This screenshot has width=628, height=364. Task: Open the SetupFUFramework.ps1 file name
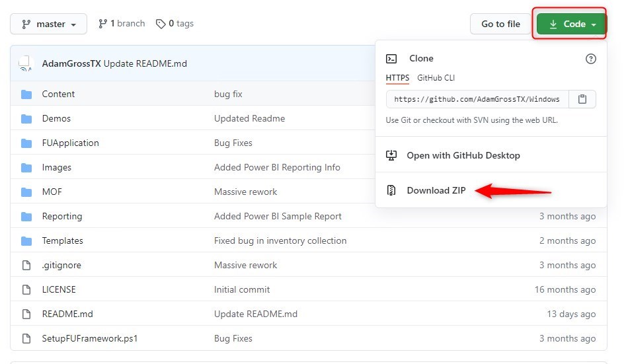(90, 338)
